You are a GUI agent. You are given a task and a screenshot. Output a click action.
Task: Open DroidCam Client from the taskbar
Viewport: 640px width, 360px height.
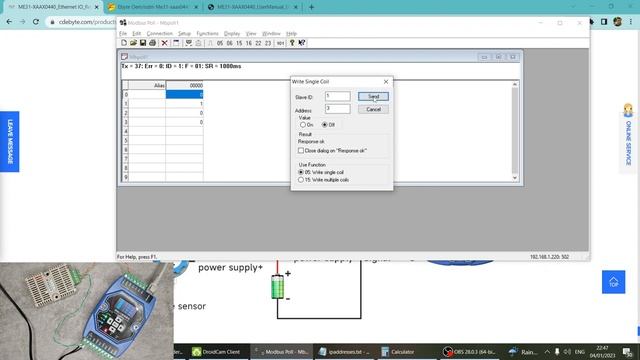click(216, 352)
